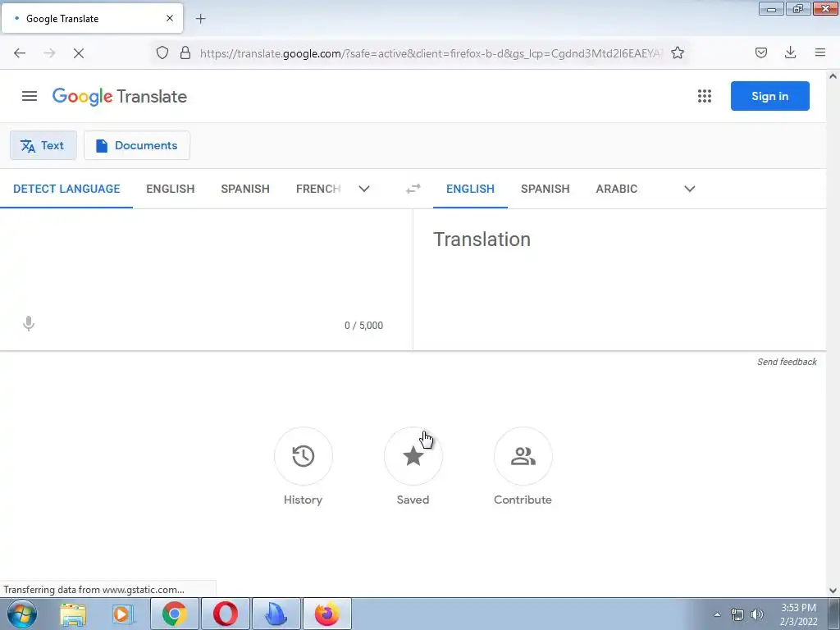Viewport: 840px width, 630px height.
Task: Click the page scrollbar down arrow
Action: (833, 591)
